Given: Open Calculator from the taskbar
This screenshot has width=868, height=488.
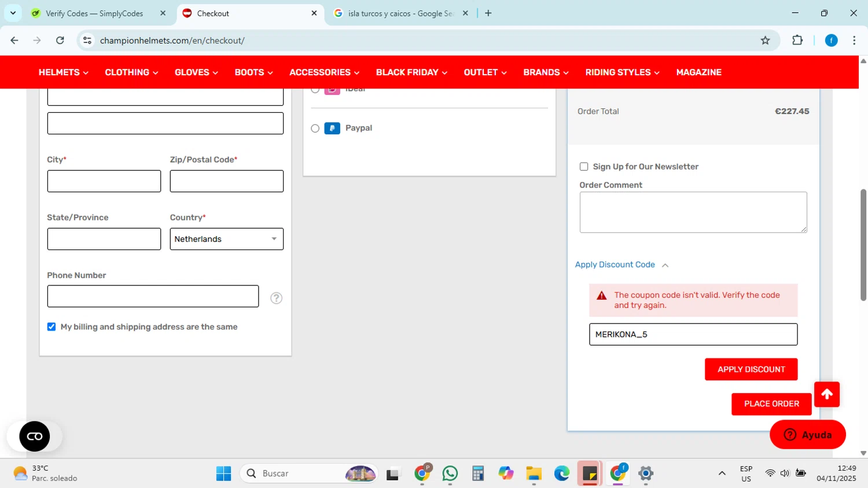Looking at the screenshot, I should [478, 474].
